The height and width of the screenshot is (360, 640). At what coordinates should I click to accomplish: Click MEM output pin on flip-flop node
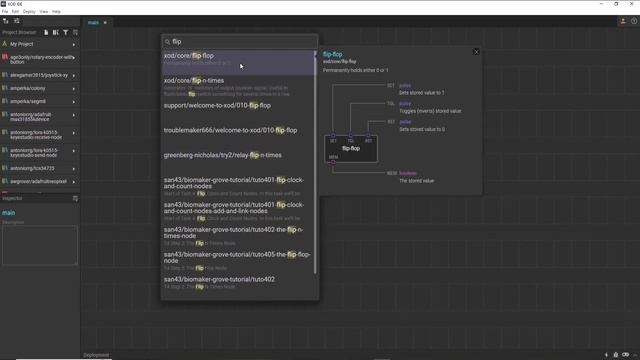[333, 162]
